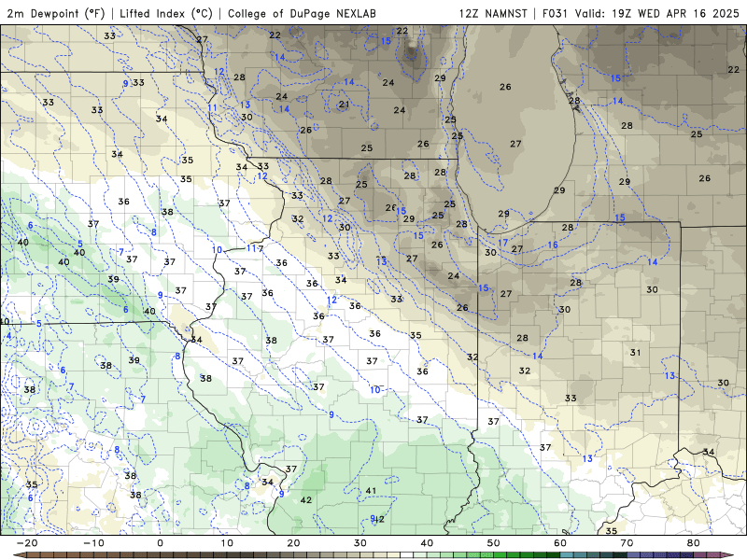The width and height of the screenshot is (747, 560).
Task: Click the '80' label on the color scale
Action: pyautogui.click(x=694, y=543)
